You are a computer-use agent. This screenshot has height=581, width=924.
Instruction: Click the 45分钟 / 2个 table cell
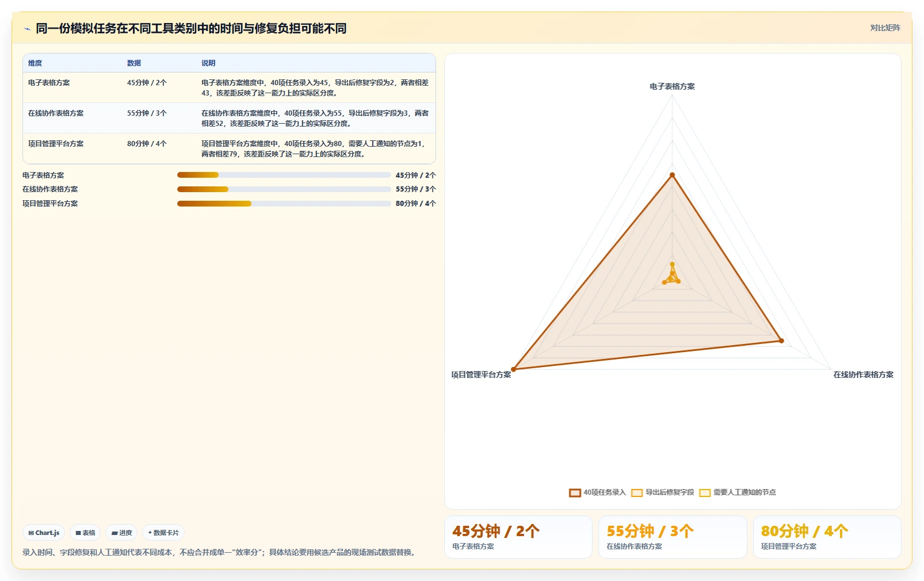click(147, 83)
